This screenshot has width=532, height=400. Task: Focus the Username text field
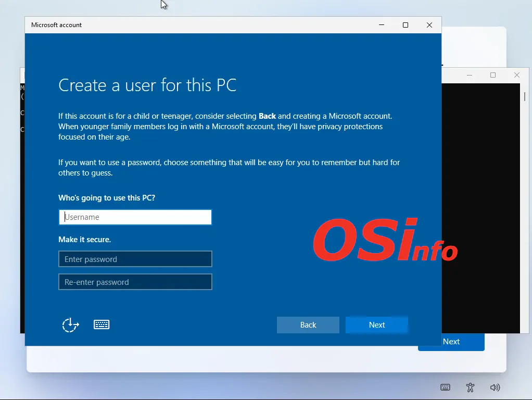[135, 217]
